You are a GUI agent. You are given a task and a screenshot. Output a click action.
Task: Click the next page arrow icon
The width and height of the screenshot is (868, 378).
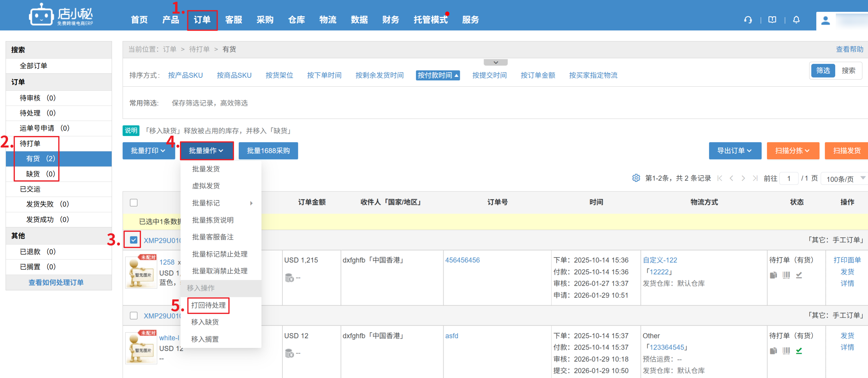[743, 179]
